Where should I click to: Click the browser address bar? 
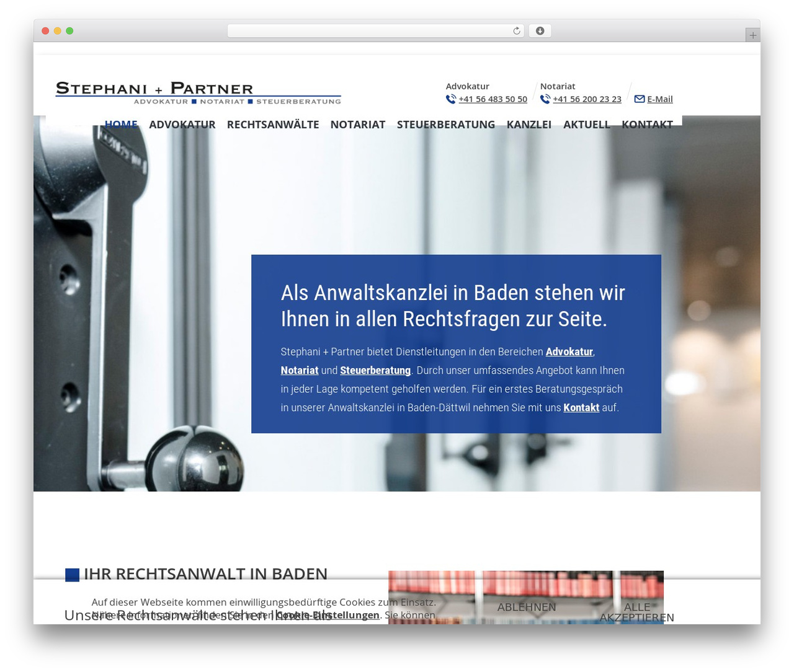(375, 31)
